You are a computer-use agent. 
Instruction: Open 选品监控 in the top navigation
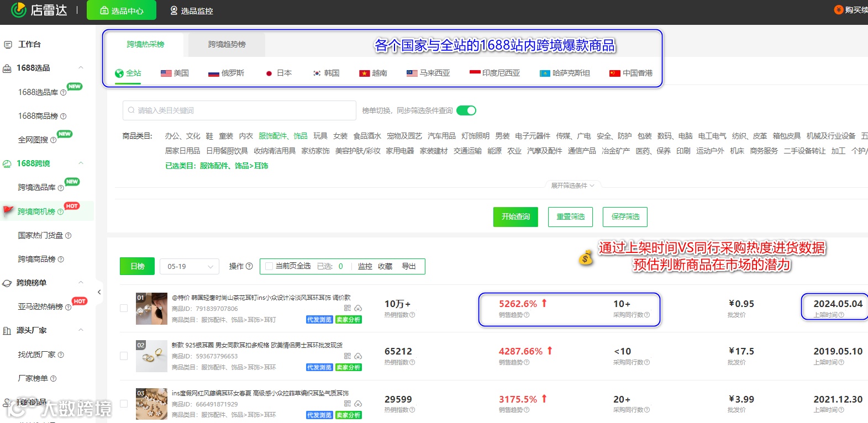click(x=191, y=10)
